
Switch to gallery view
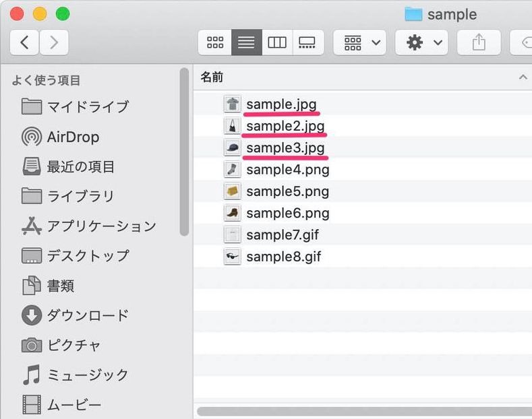(x=307, y=42)
